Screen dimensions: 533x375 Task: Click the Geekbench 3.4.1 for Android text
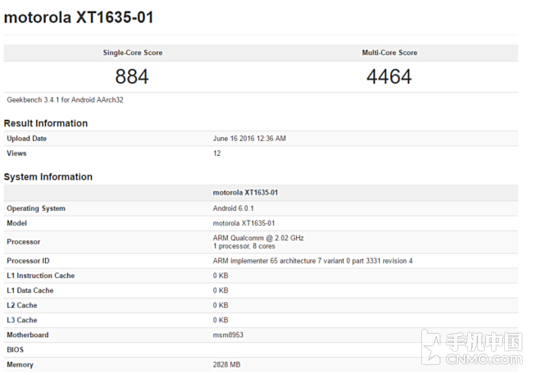65,100
